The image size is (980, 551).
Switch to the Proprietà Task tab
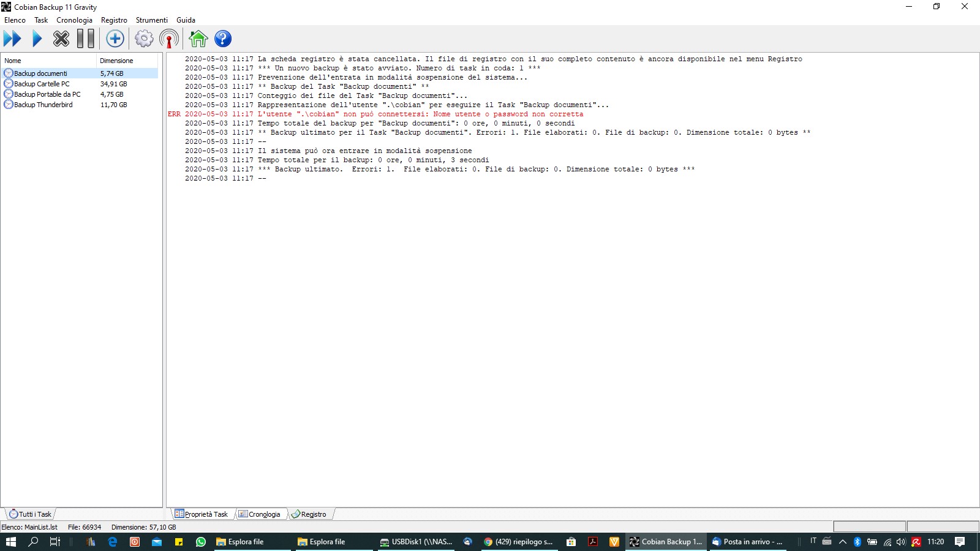point(202,514)
